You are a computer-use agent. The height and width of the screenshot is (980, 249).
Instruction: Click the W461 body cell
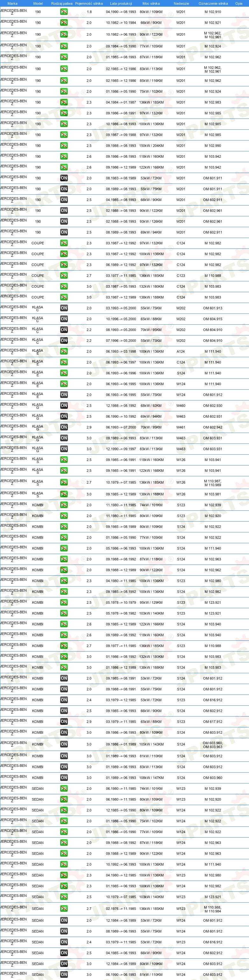pos(181,427)
